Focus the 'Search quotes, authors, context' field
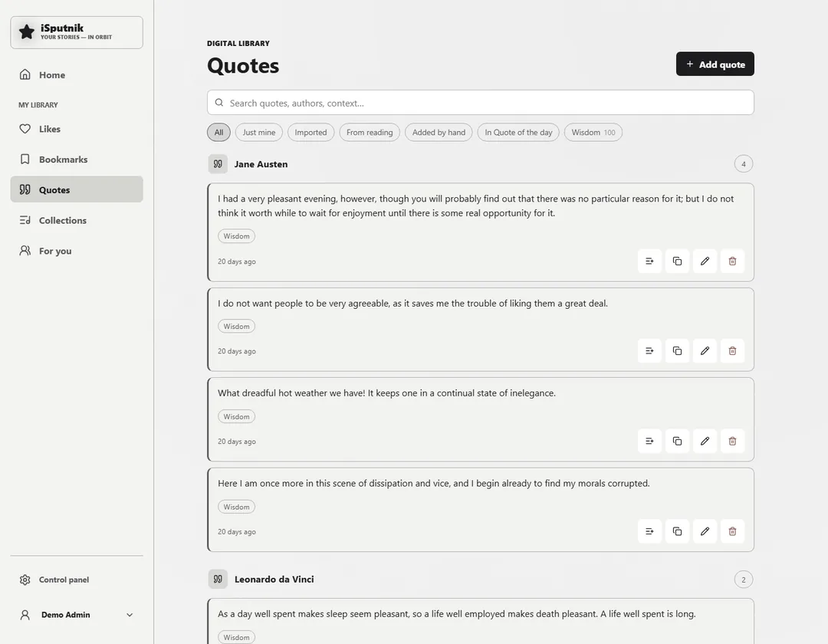Screen dimensions: 828x644 [x=481, y=103]
